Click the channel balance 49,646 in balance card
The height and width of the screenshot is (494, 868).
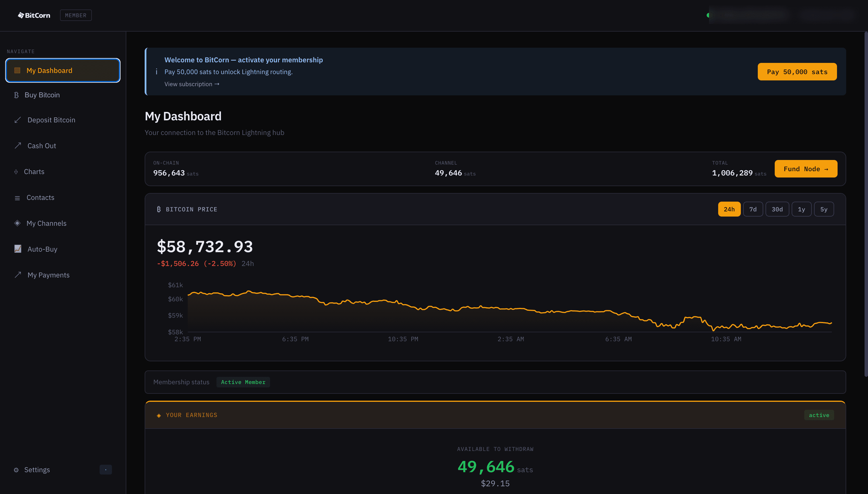[455, 173]
